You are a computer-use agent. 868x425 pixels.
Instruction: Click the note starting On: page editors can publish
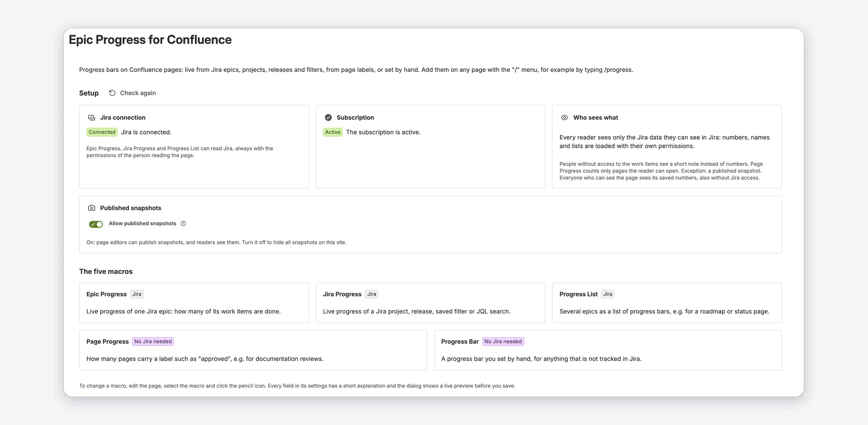[217, 242]
